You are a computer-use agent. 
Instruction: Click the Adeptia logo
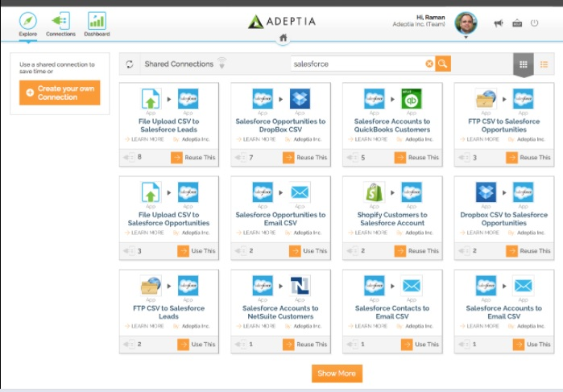[282, 21]
